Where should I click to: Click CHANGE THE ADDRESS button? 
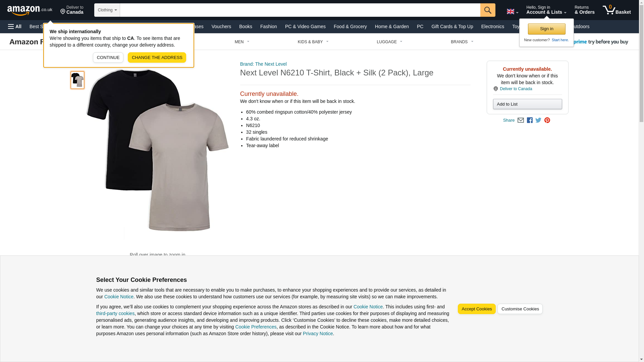coord(157,58)
